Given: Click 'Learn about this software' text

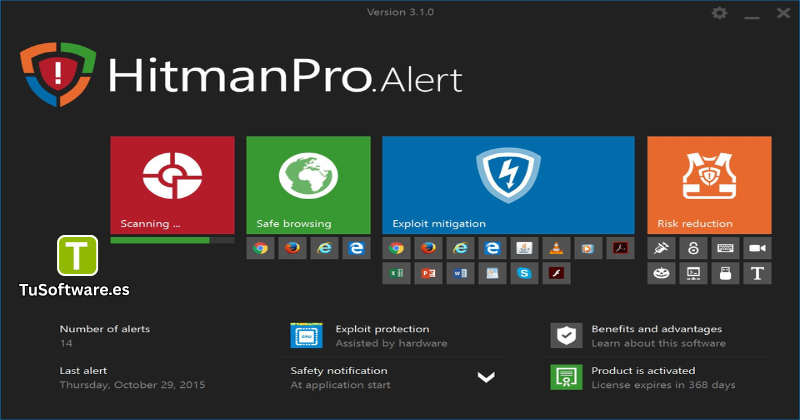Looking at the screenshot, I should (658, 343).
